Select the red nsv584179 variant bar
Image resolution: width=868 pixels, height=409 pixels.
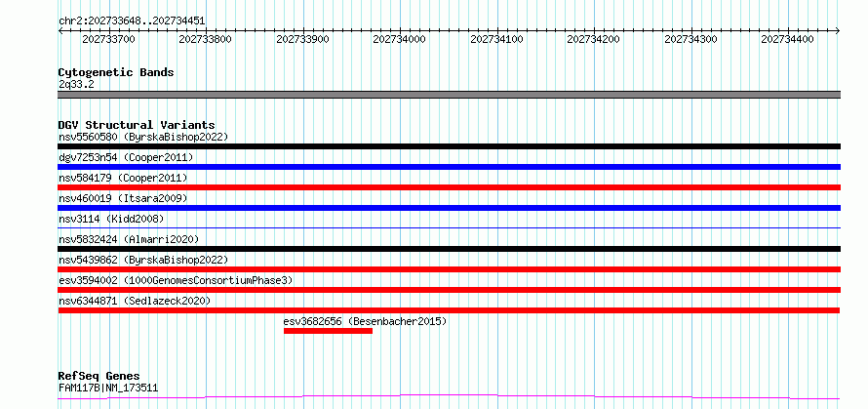coord(450,187)
